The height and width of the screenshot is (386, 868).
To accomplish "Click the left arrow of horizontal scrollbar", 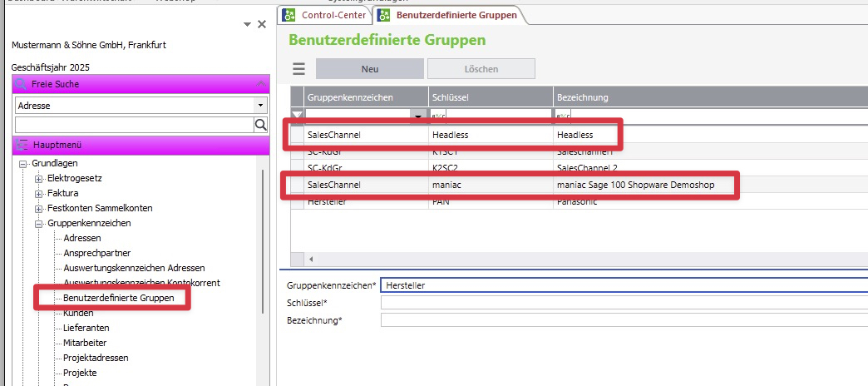I will tap(312, 260).
